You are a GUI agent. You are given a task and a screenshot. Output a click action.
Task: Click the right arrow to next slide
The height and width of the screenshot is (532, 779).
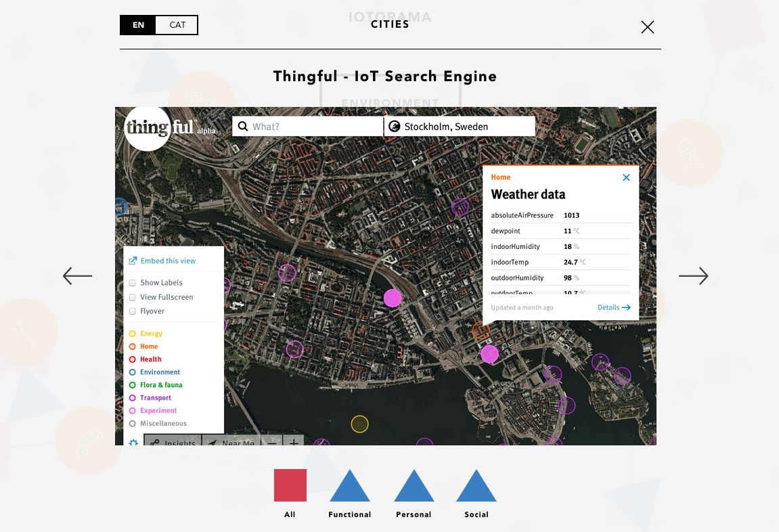[693, 275]
